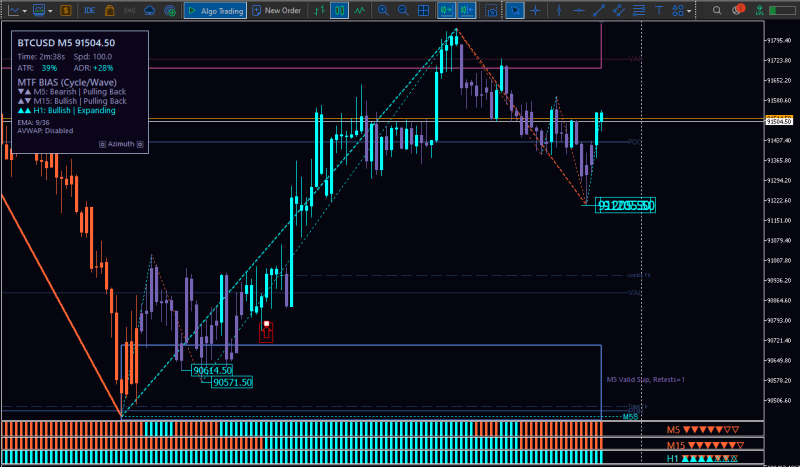Open the shapes objects icon
This screenshot has height=467, width=800.
pos(678,10)
